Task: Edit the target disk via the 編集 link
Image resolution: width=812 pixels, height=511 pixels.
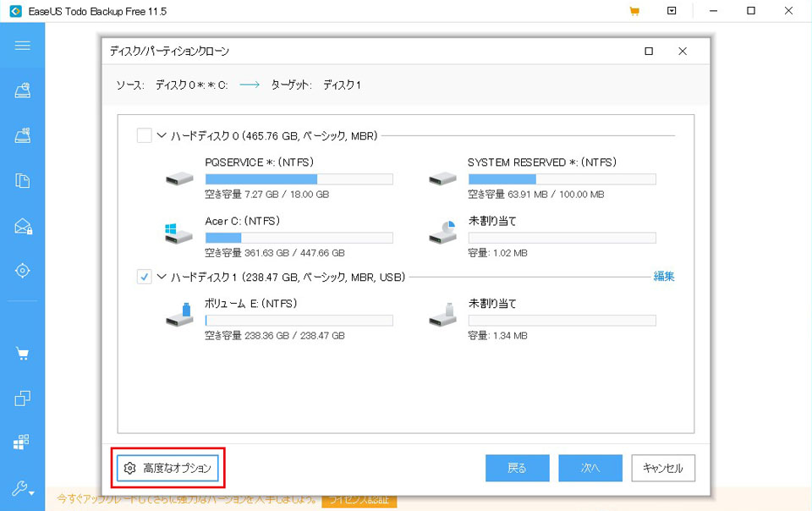Action: [663, 276]
